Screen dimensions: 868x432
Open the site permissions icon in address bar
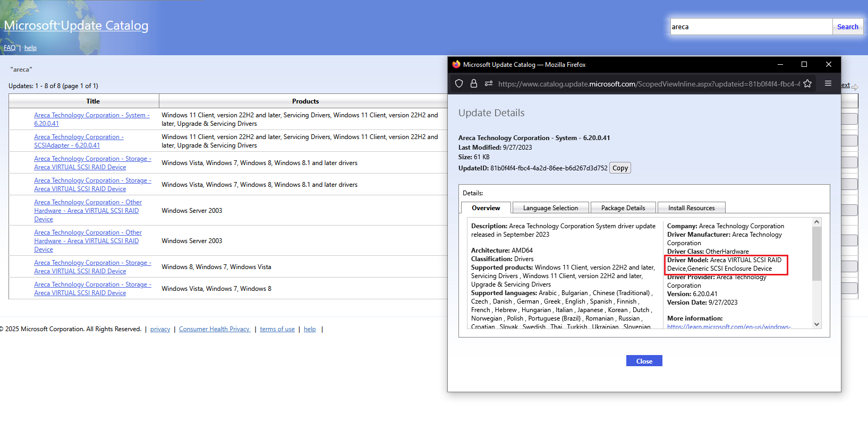489,83
